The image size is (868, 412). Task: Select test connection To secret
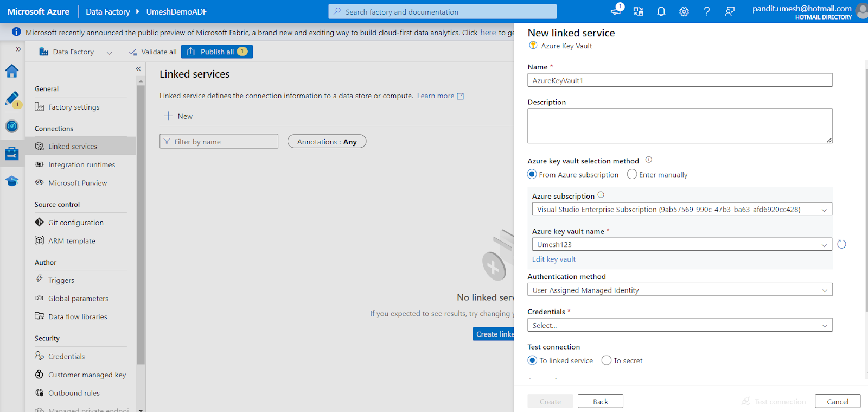pos(607,360)
